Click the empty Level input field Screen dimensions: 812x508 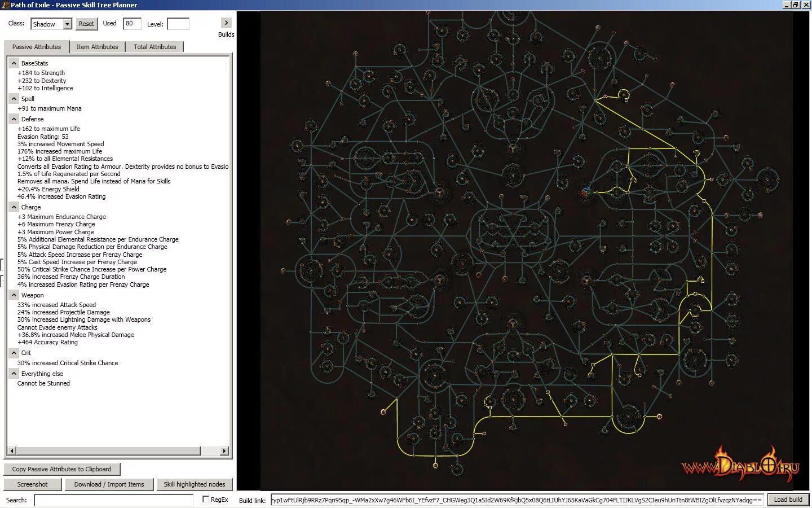(x=178, y=24)
